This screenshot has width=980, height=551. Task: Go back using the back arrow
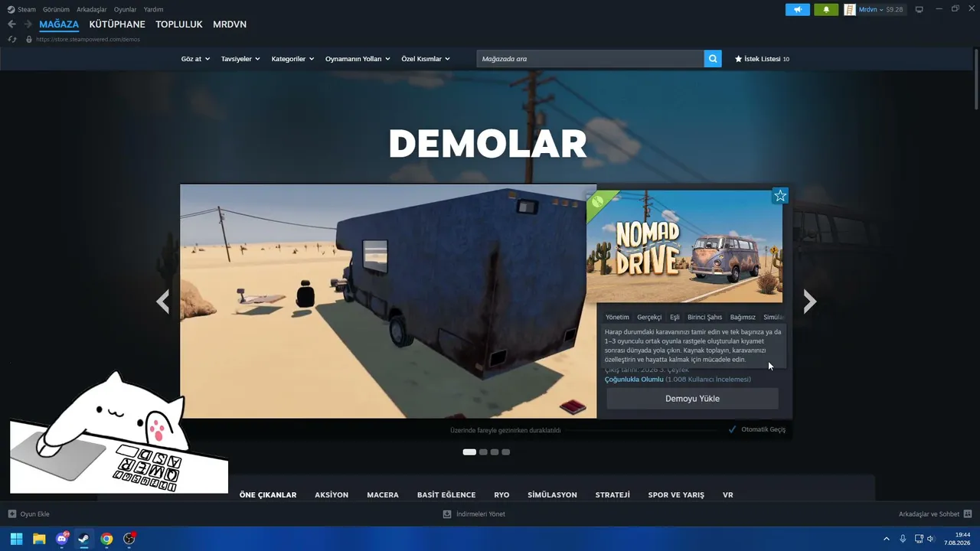coord(11,24)
